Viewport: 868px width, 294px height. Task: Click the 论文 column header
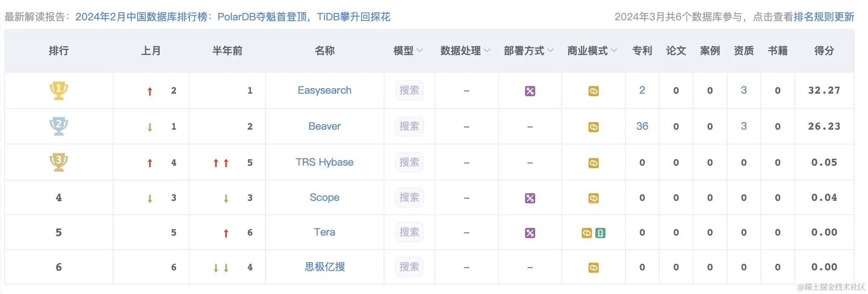(676, 51)
